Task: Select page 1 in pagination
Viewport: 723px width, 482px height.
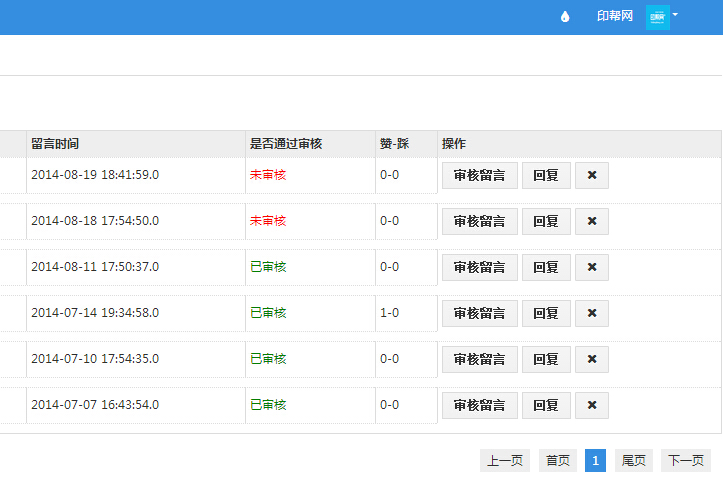Action: point(595,460)
